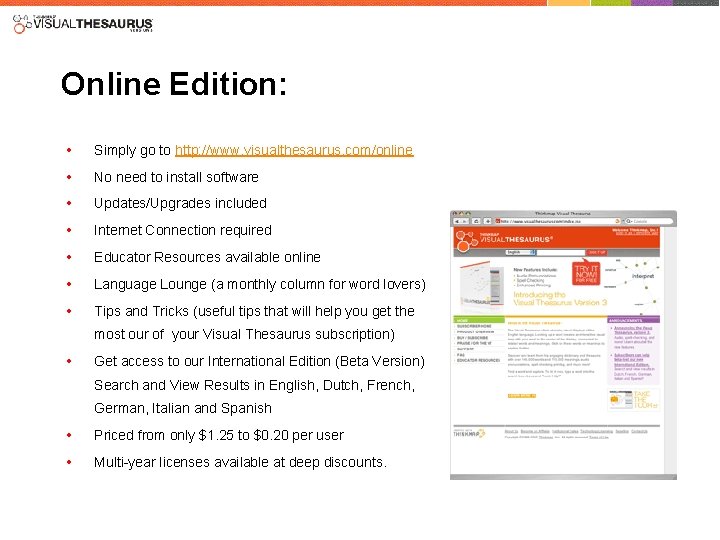Click the browser screenshot thumbnail
720x540 pixels.
[563, 345]
